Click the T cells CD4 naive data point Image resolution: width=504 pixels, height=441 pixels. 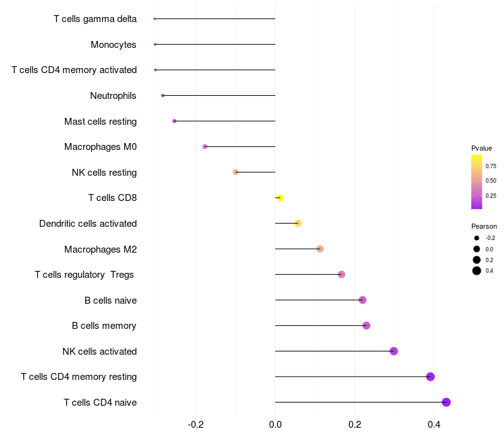pos(446,402)
